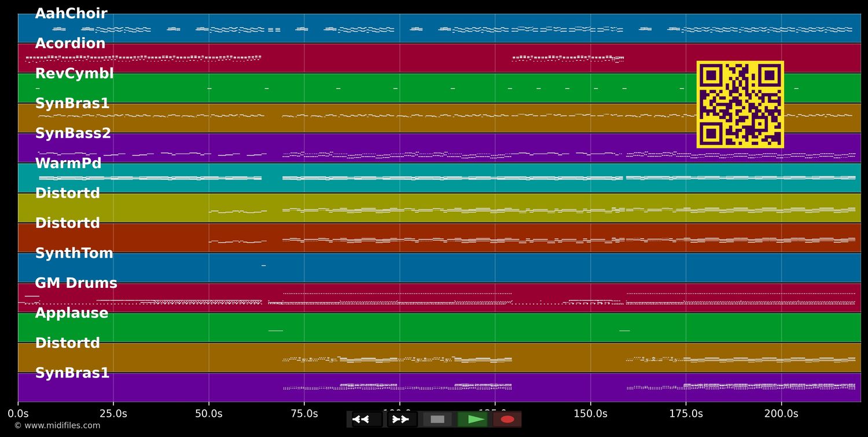Choose the WarmPd track label

68,164
